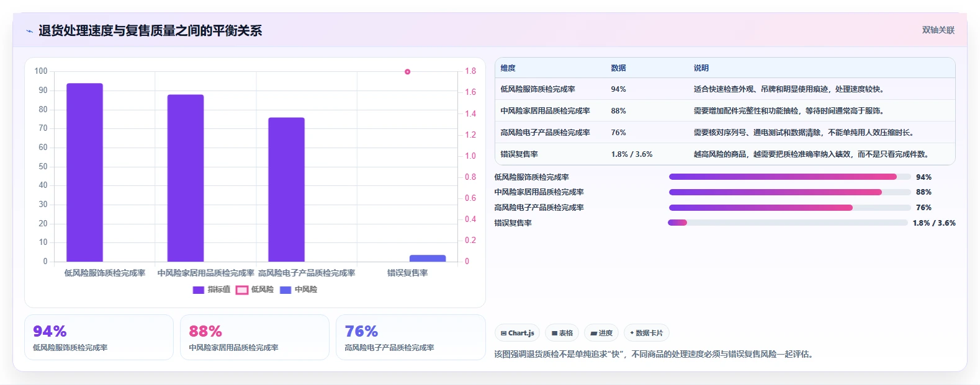The image size is (980, 385).
Task: Click the pink data point near 1.8
Action: click(x=407, y=72)
